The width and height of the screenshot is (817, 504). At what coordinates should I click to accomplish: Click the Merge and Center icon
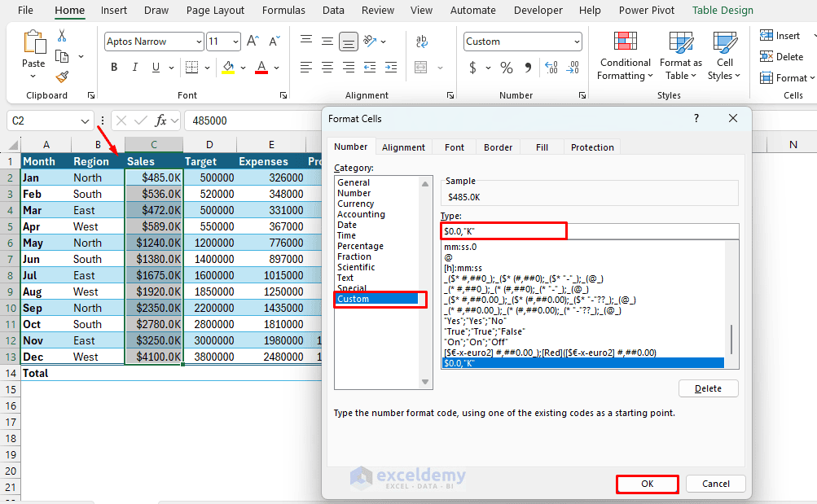(420, 67)
